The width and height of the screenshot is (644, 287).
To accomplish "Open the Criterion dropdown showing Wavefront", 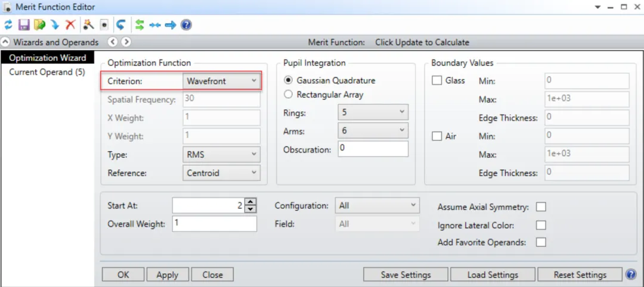I will 221,80.
